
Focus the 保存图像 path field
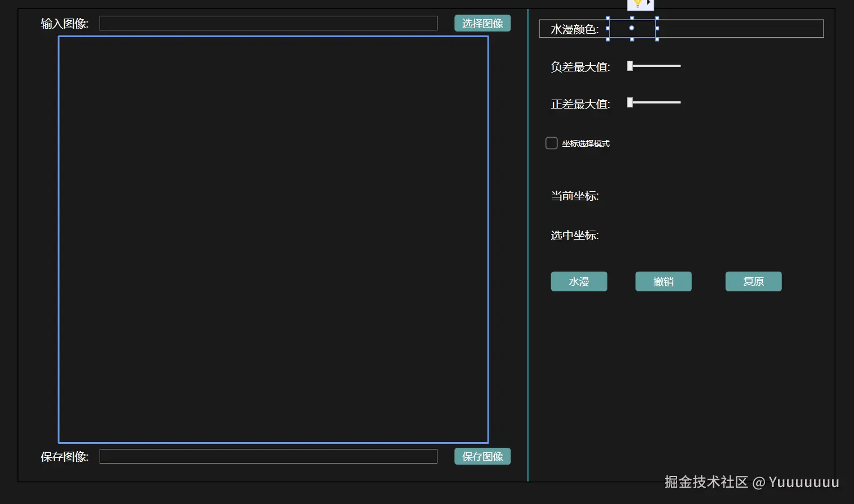(269, 456)
